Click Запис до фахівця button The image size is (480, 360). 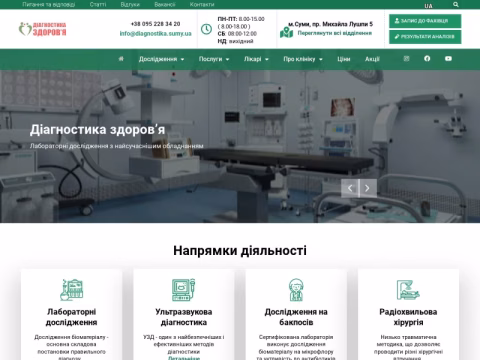[425, 21]
